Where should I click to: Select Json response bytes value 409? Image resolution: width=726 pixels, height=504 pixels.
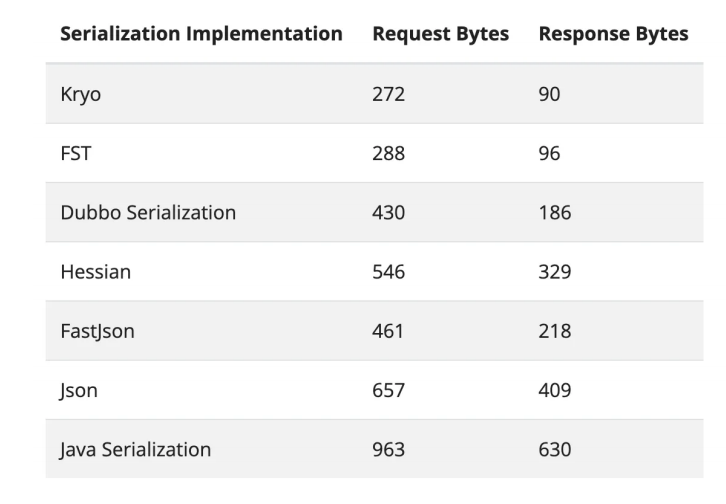tap(554, 390)
